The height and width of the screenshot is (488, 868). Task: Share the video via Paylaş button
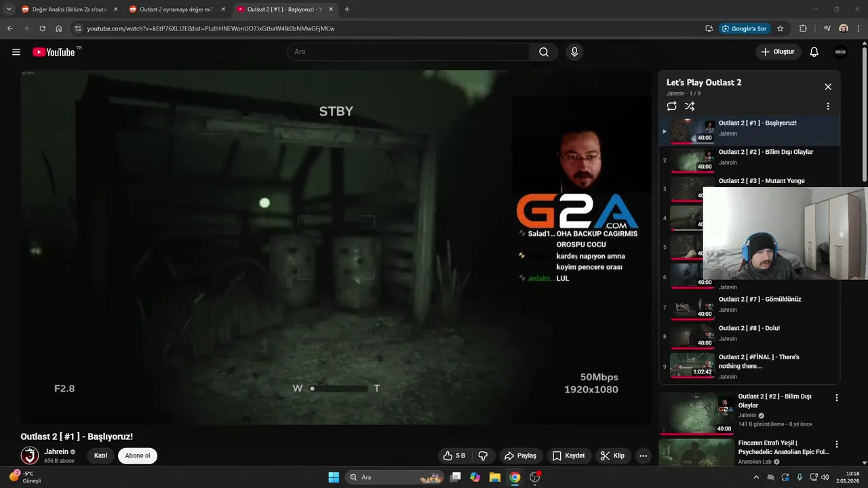[520, 456]
